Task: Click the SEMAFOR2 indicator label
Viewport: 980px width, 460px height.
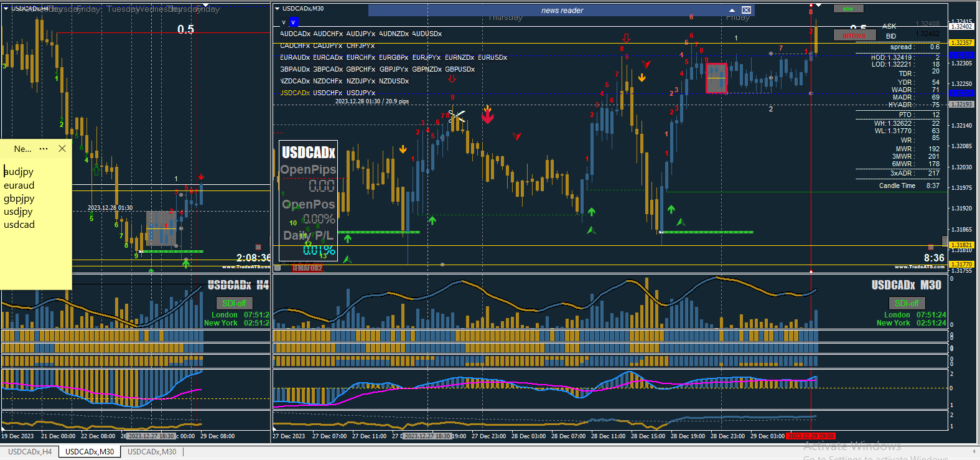Action: pyautogui.click(x=307, y=268)
